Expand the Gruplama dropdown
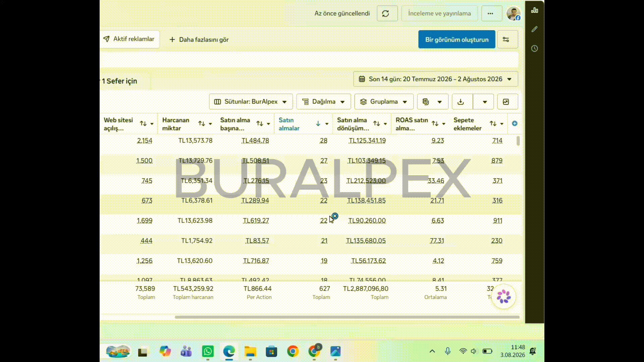The height and width of the screenshot is (362, 644). [x=384, y=102]
